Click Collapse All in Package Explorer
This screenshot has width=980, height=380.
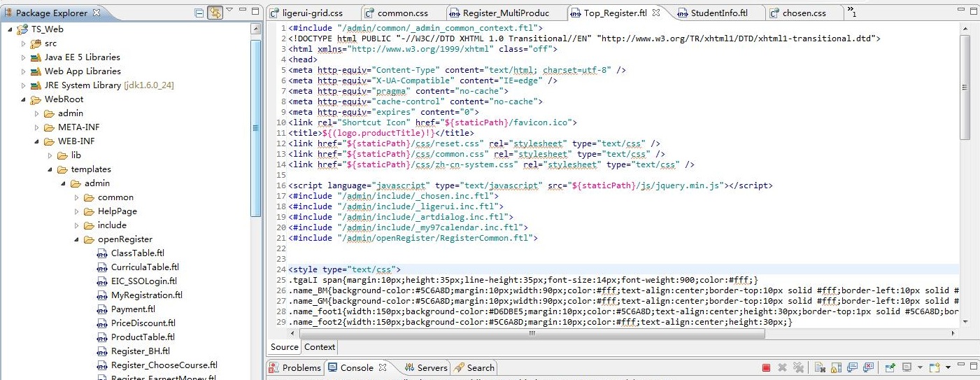pyautogui.click(x=199, y=13)
